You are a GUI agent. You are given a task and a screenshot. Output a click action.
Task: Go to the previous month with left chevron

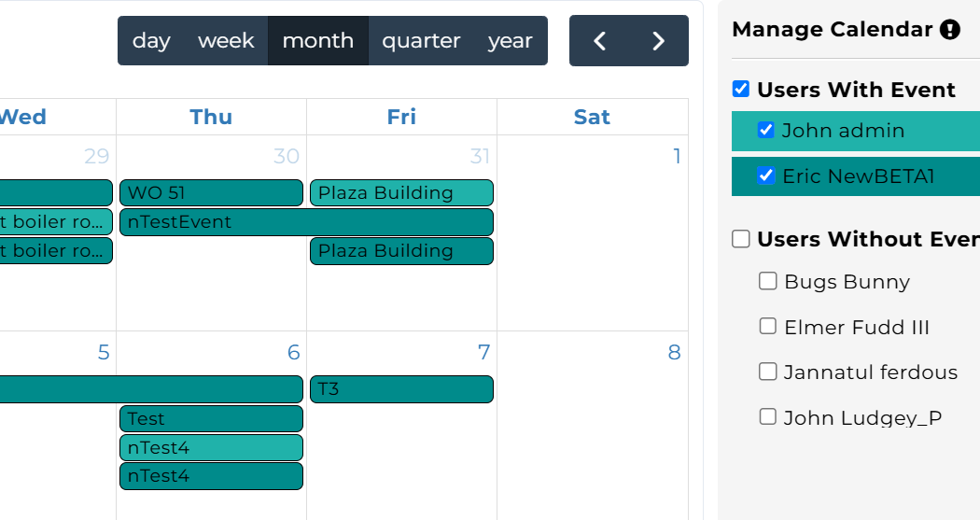point(599,41)
